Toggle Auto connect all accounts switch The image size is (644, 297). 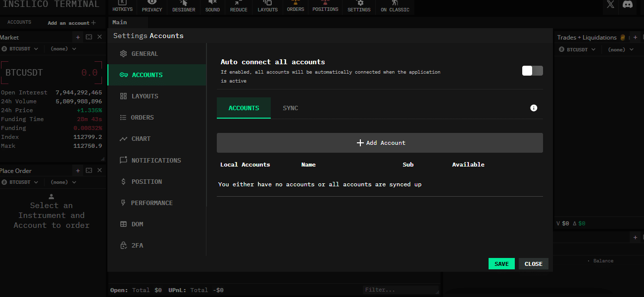[533, 71]
